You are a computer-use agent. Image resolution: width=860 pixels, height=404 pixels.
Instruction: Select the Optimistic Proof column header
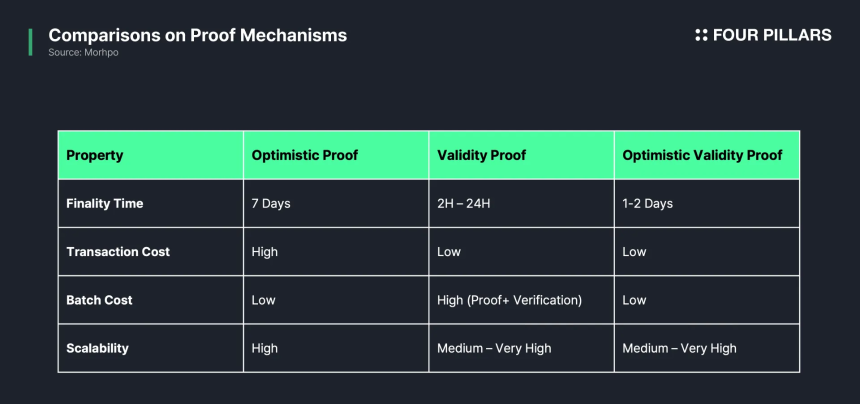pos(336,155)
